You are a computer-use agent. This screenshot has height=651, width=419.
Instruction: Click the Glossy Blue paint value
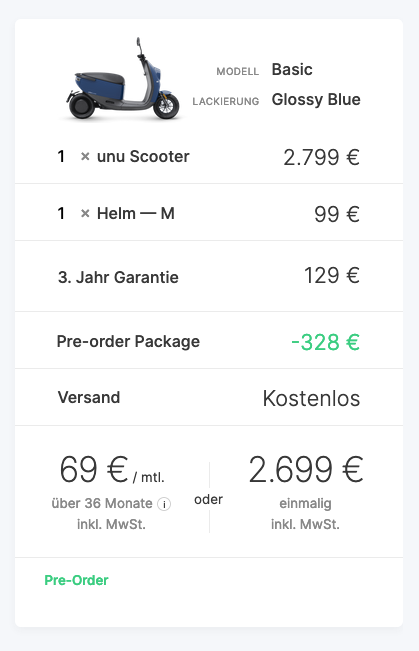click(316, 100)
